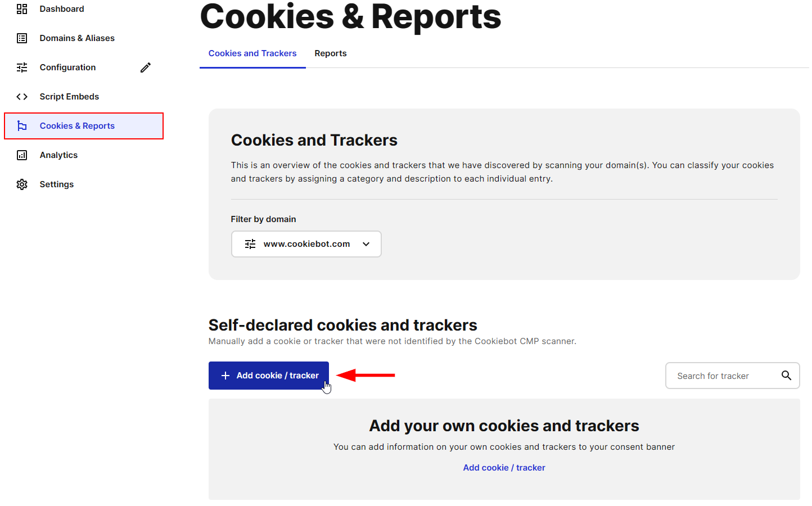812x506 pixels.
Task: Select the Cookies and Trackers tab
Action: tap(252, 53)
